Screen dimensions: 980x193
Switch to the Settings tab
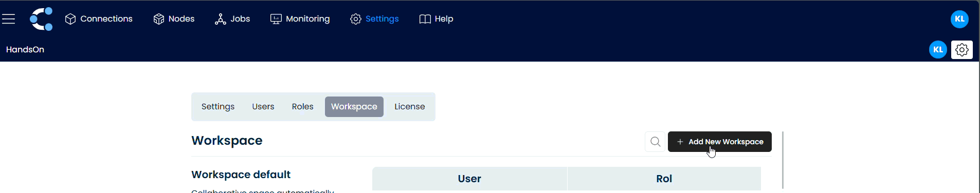pos(218,107)
